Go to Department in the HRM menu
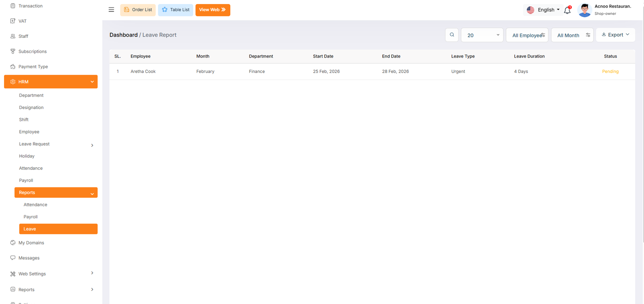 coord(31,95)
